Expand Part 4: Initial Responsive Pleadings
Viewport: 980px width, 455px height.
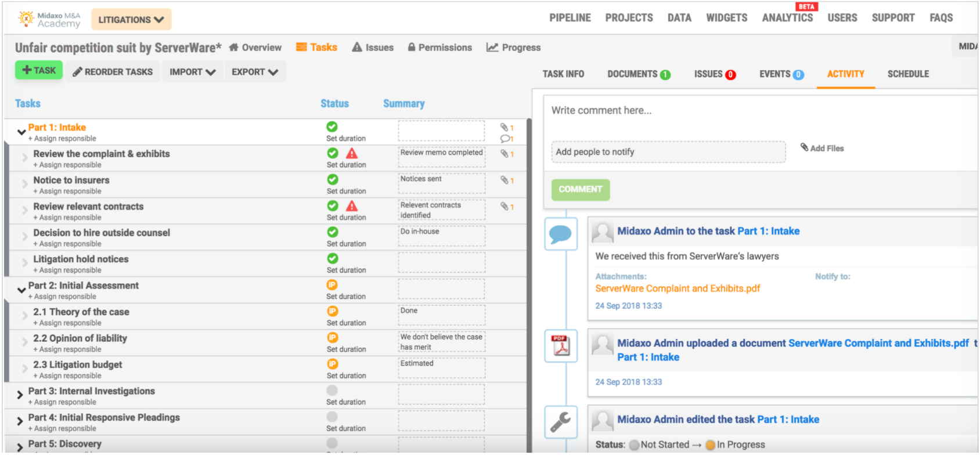point(20,420)
